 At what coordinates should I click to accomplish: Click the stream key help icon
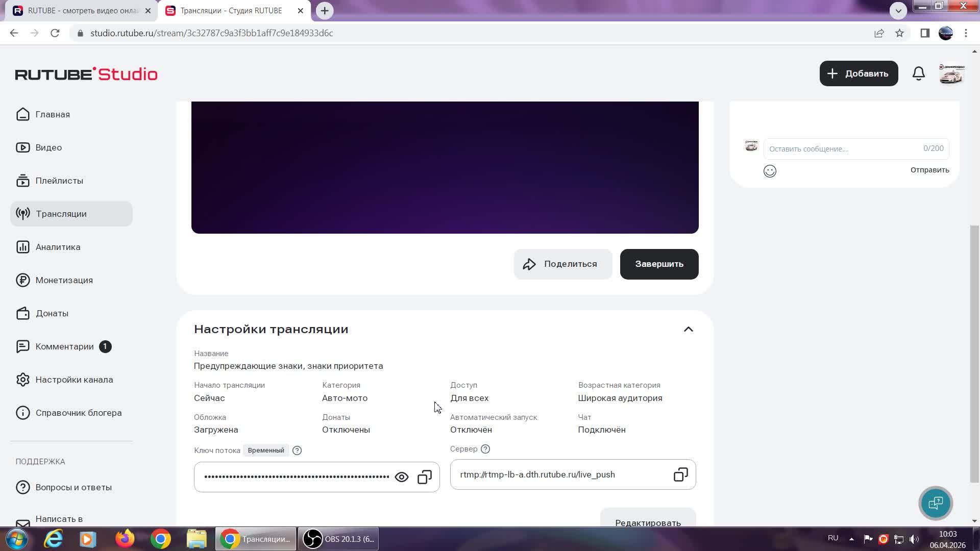(297, 450)
